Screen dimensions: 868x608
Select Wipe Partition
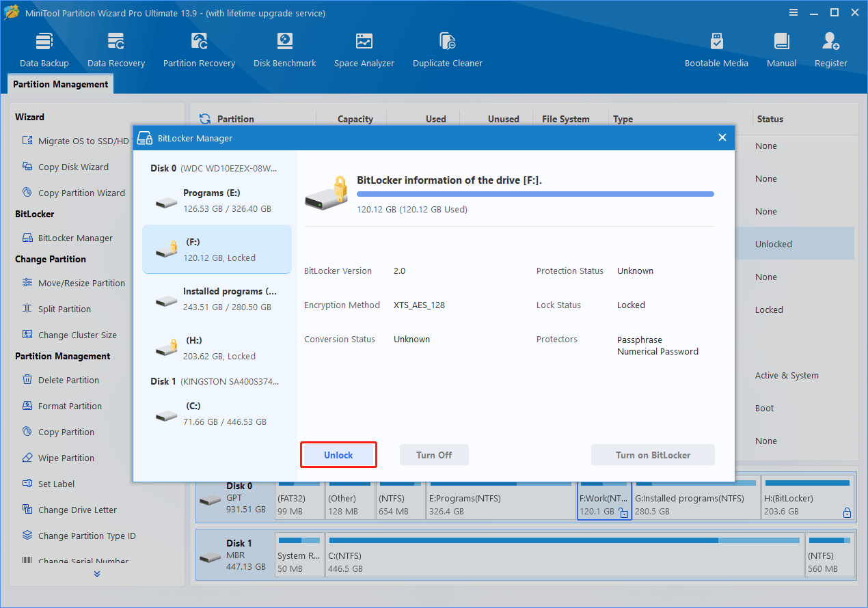(x=58, y=458)
